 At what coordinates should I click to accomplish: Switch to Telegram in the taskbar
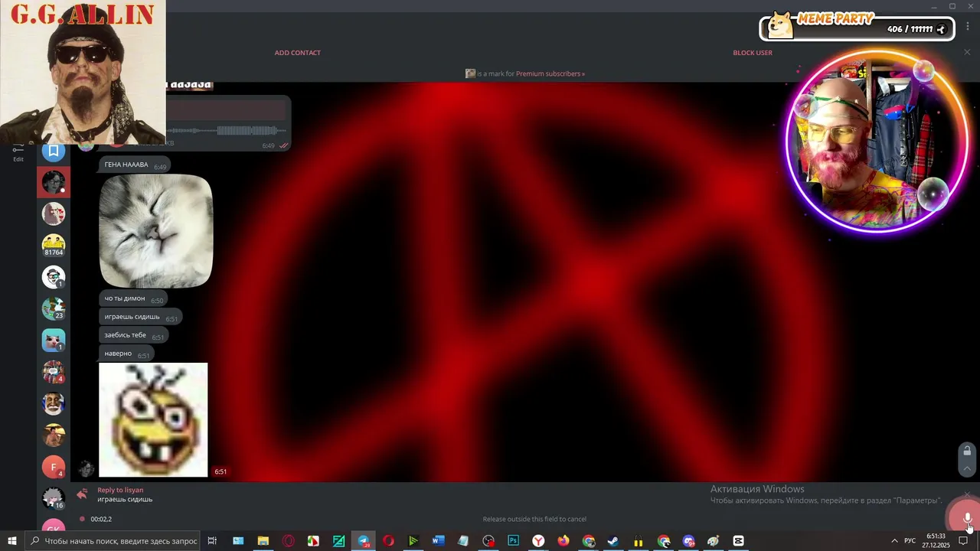click(x=364, y=541)
